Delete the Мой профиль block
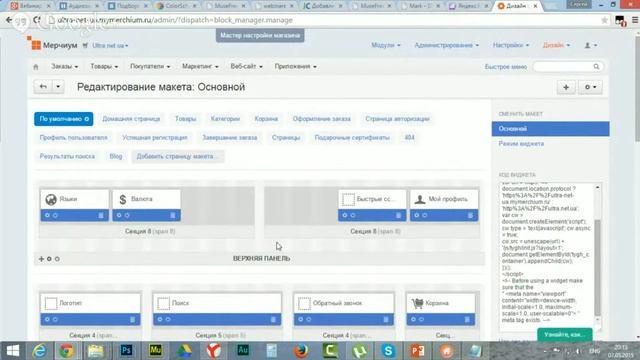640x360 pixels. point(470,215)
